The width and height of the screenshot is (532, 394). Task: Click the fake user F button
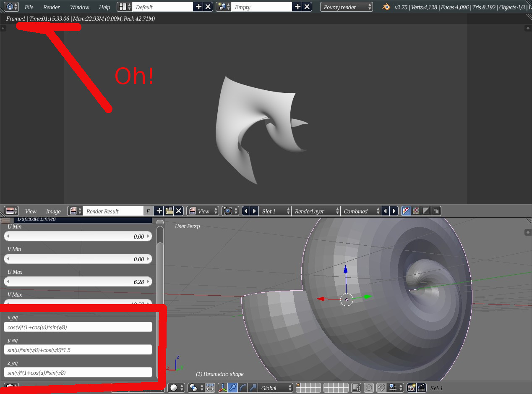tap(148, 211)
